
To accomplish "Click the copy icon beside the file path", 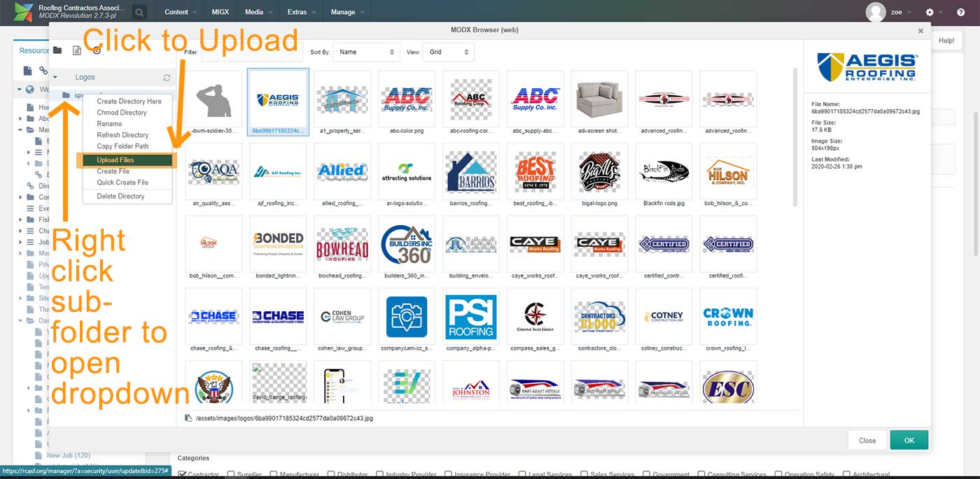I will 188,418.
